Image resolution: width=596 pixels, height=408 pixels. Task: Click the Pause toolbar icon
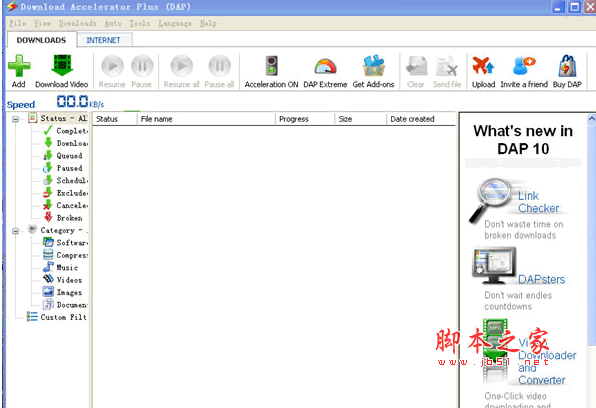[142, 66]
